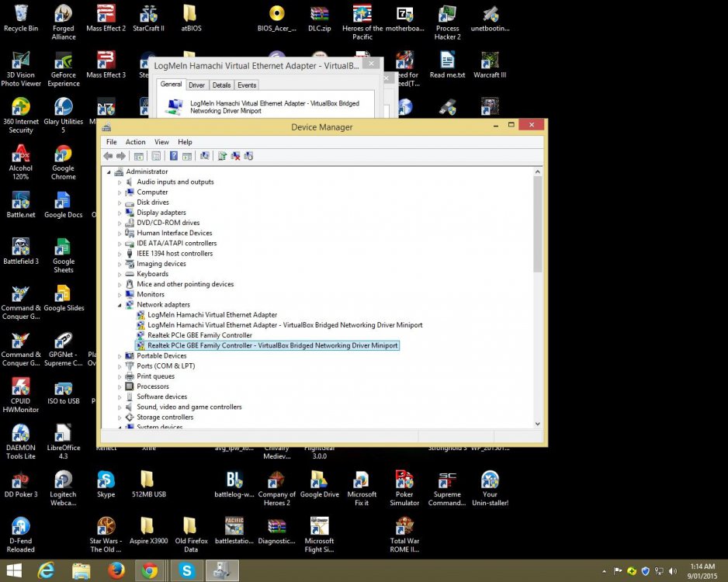
Task: Open File Explorer from the taskbar
Action: 81,570
